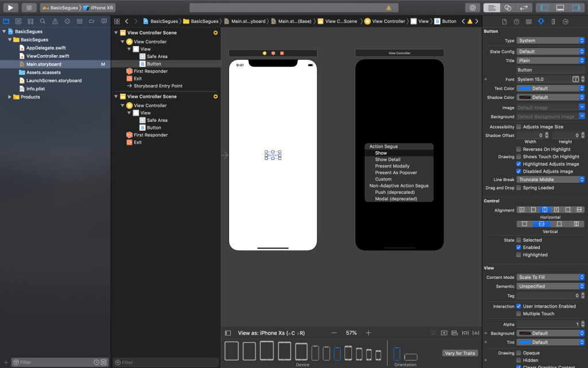Click the Vary for Traits button
The height and width of the screenshot is (368, 588).
click(x=460, y=354)
